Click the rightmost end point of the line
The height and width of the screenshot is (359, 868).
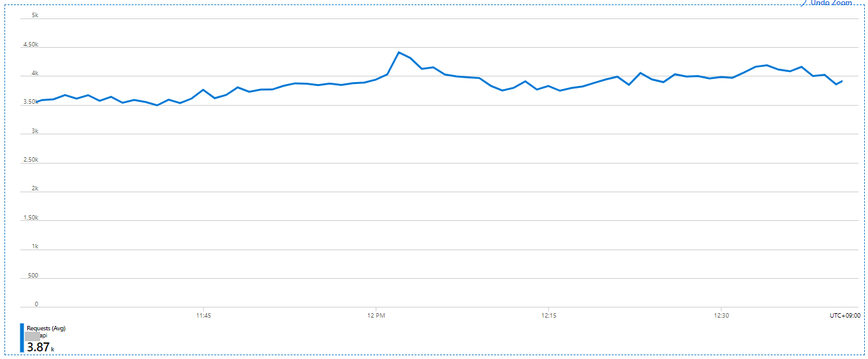point(842,81)
